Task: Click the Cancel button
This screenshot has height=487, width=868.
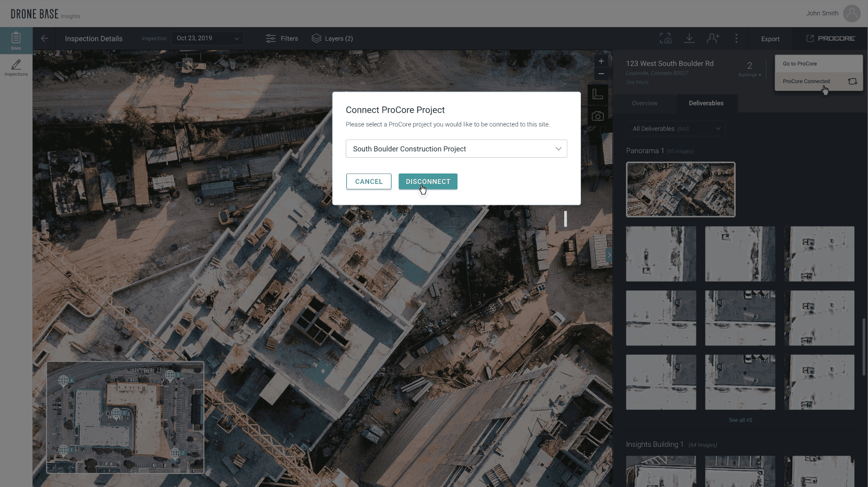Action: point(369,181)
